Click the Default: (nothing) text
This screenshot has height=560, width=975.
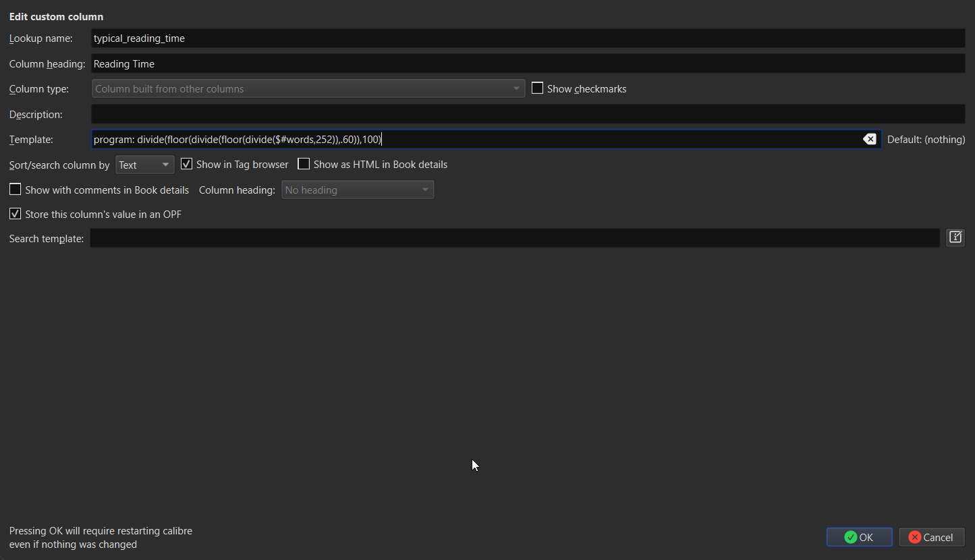926,140
